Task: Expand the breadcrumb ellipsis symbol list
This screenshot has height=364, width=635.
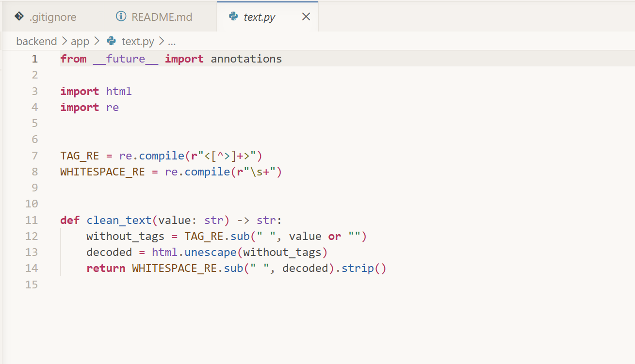Action: pyautogui.click(x=171, y=42)
